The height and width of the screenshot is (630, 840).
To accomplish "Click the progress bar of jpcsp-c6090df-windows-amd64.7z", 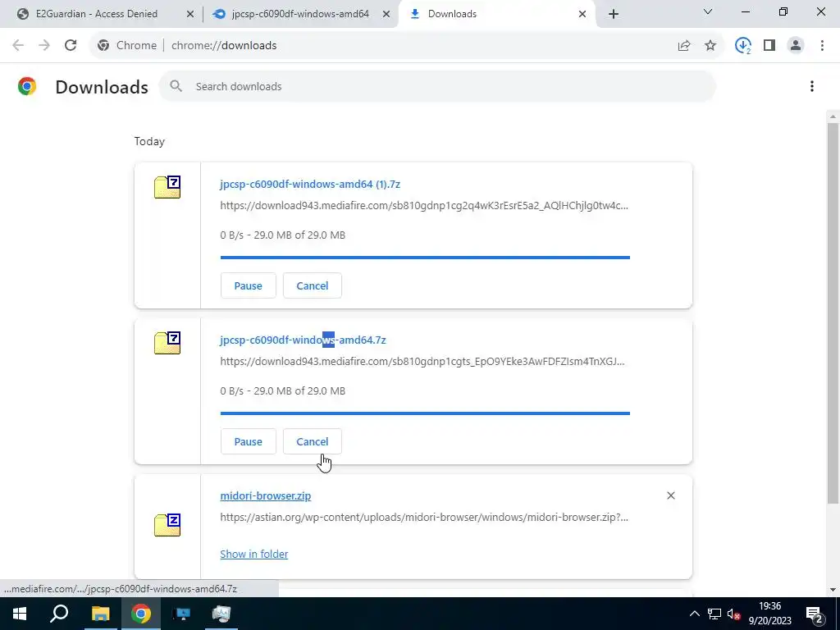I will tap(425, 413).
